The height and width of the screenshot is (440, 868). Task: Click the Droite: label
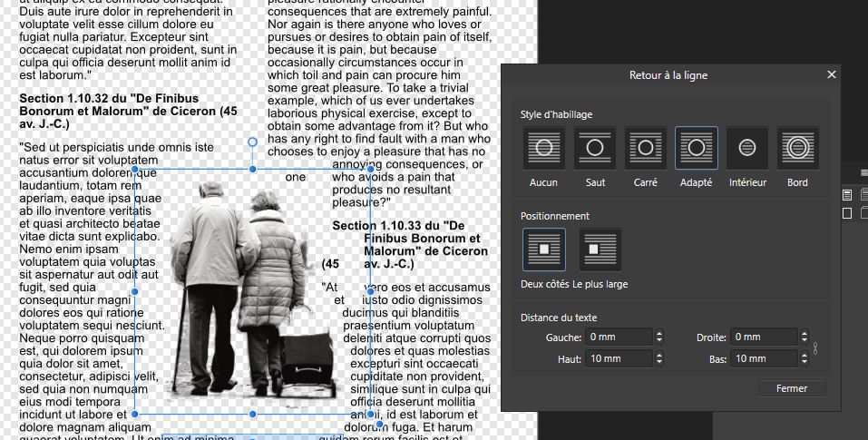(x=711, y=337)
